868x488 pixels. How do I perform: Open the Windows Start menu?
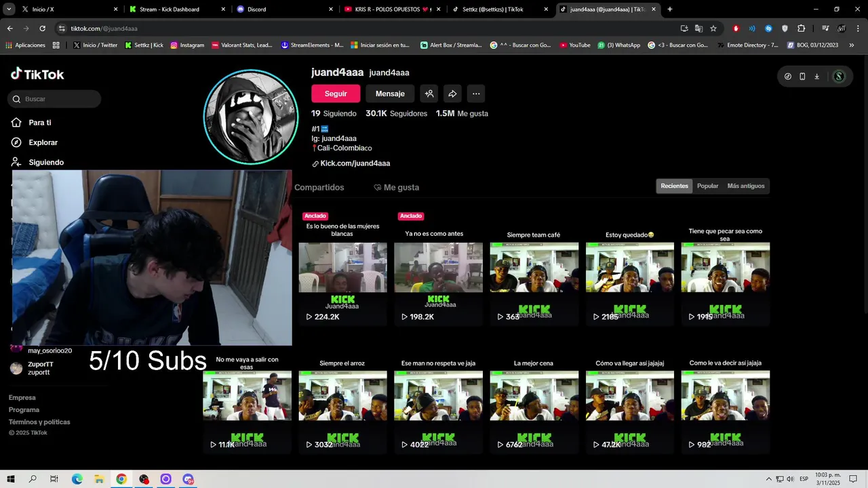(11, 479)
